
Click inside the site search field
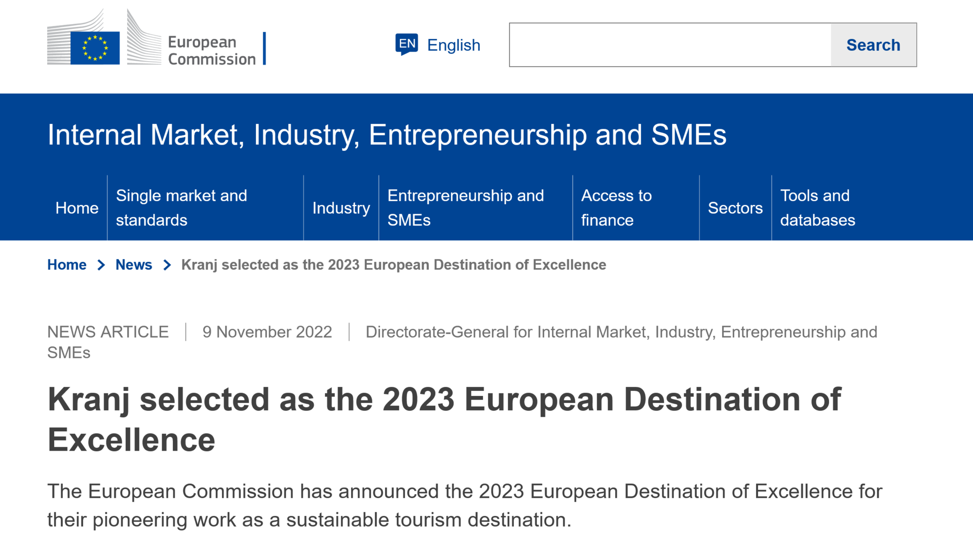(670, 45)
